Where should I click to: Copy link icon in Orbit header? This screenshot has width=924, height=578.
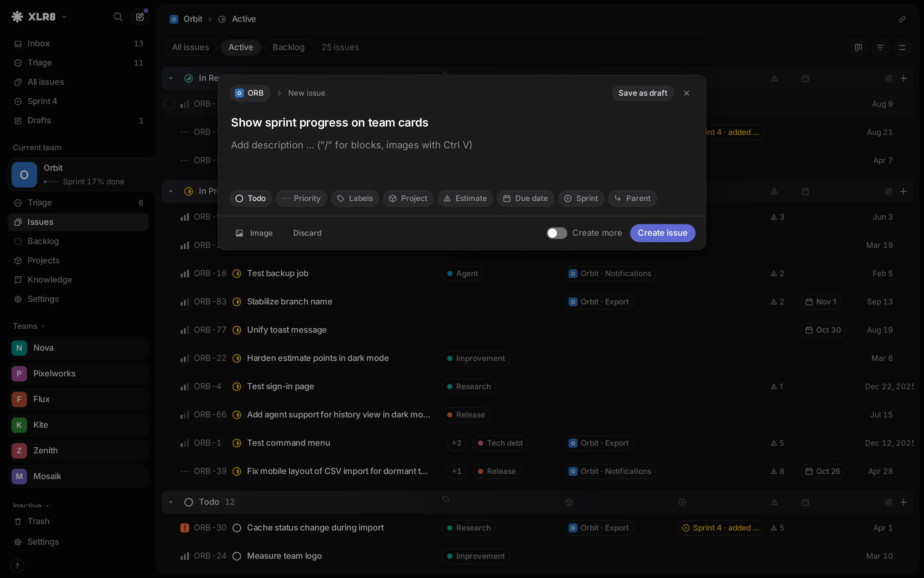[902, 19]
